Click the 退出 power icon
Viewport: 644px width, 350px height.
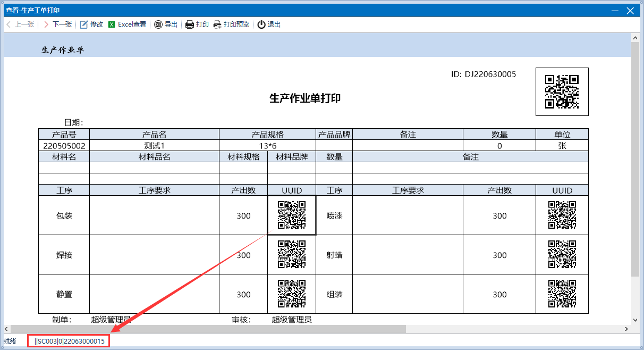click(261, 24)
